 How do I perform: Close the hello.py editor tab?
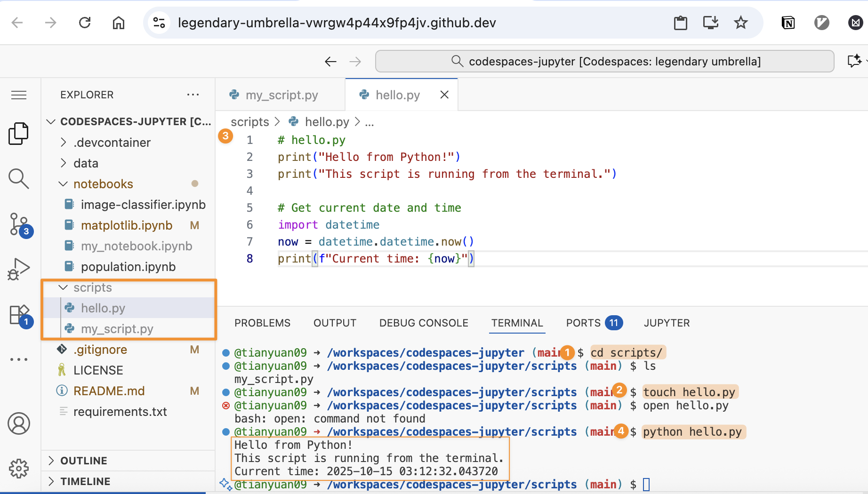[x=444, y=95]
